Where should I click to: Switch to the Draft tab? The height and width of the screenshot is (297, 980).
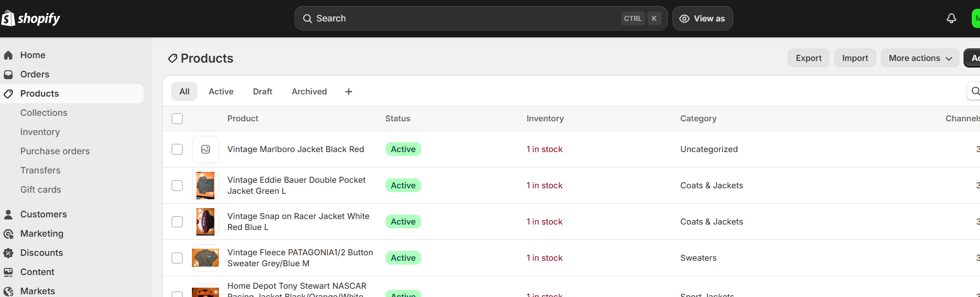coord(263,92)
